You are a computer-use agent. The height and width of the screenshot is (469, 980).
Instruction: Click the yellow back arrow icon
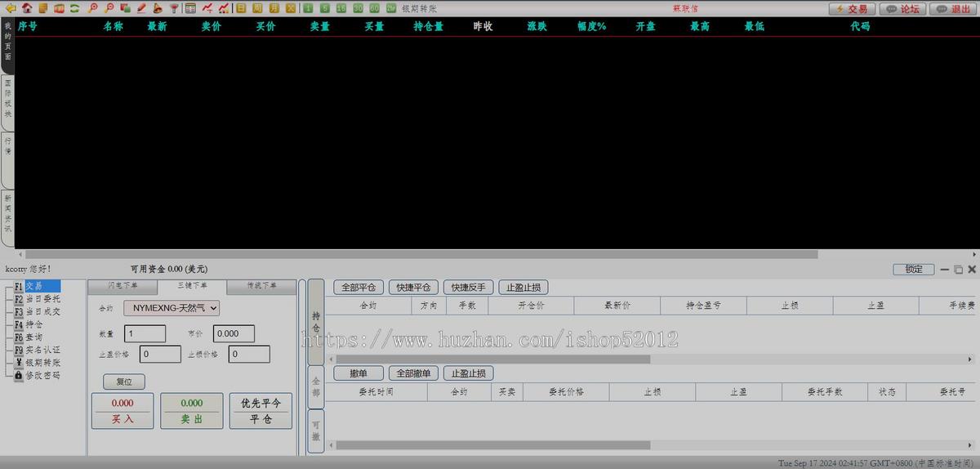[11, 8]
